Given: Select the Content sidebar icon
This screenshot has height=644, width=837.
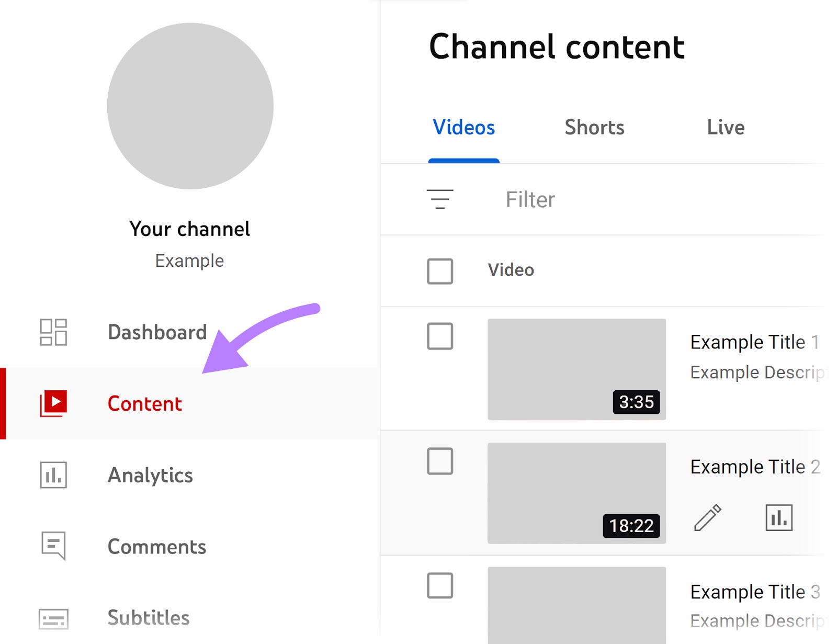Looking at the screenshot, I should click(53, 403).
